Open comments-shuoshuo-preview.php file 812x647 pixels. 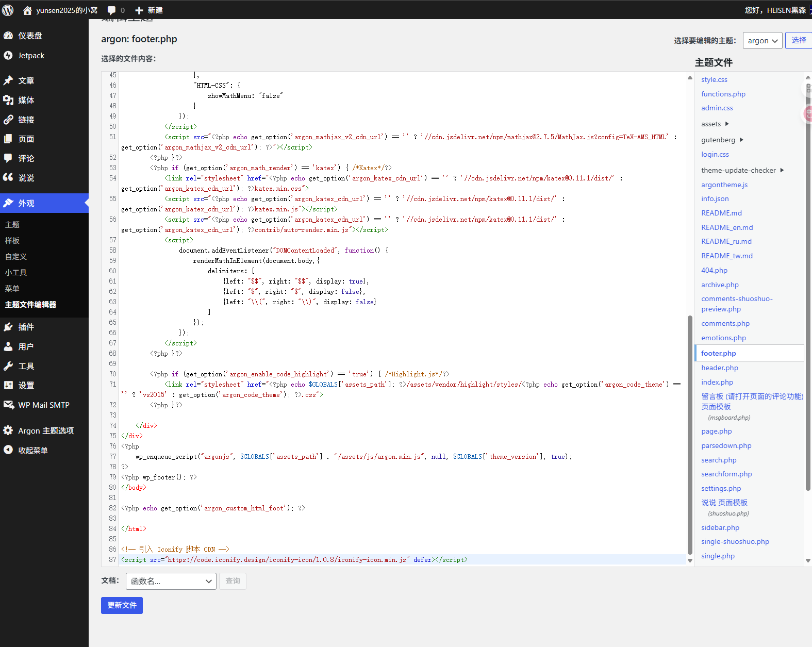point(737,304)
